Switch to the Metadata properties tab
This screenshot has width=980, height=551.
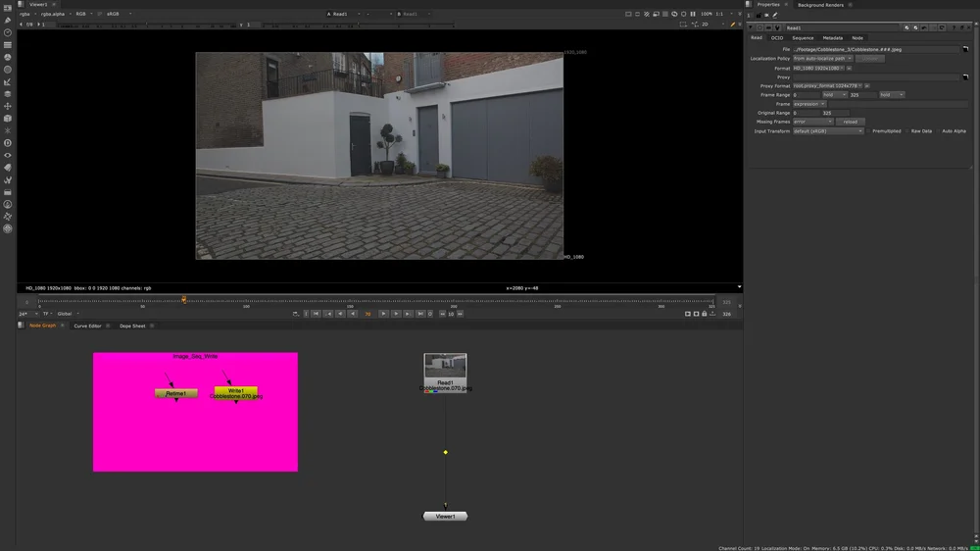click(832, 38)
